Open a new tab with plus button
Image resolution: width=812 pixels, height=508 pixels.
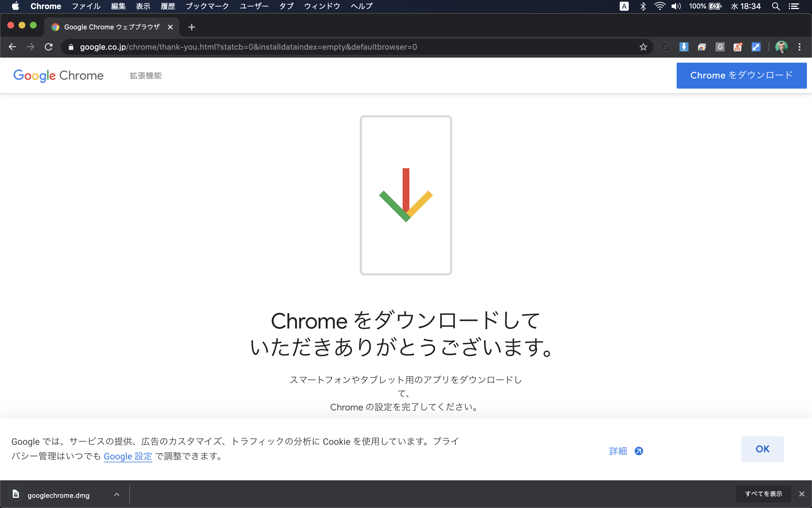(x=192, y=27)
